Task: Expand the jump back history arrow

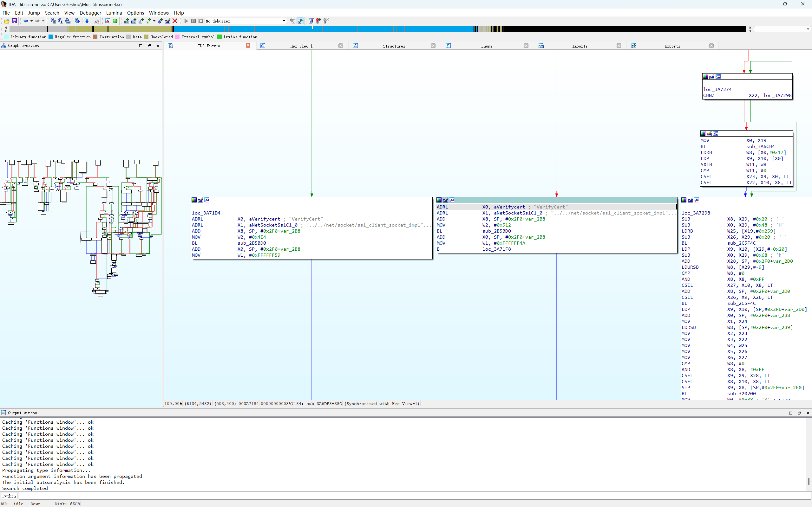Action: click(x=31, y=21)
